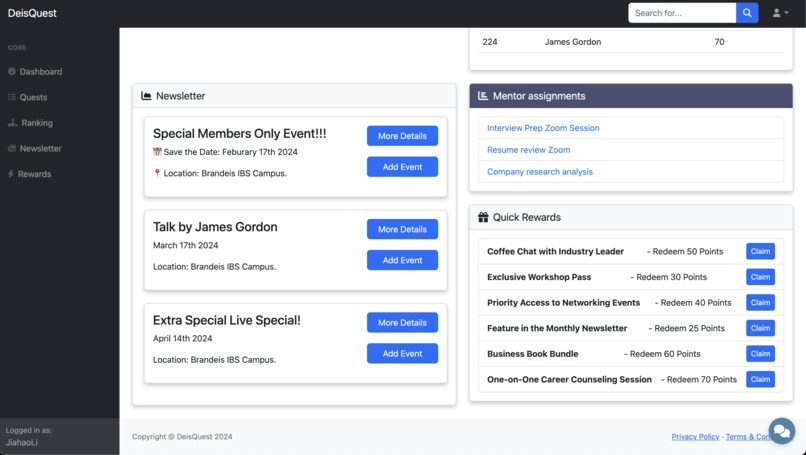Click the calendar icon by Save the Date
Image resolution: width=806 pixels, height=455 pixels.
(x=157, y=152)
